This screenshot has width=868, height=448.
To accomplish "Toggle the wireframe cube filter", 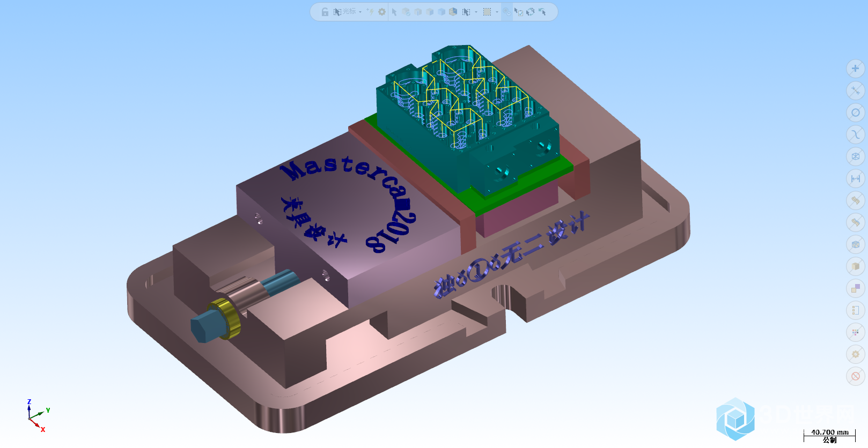I will pos(856,156).
